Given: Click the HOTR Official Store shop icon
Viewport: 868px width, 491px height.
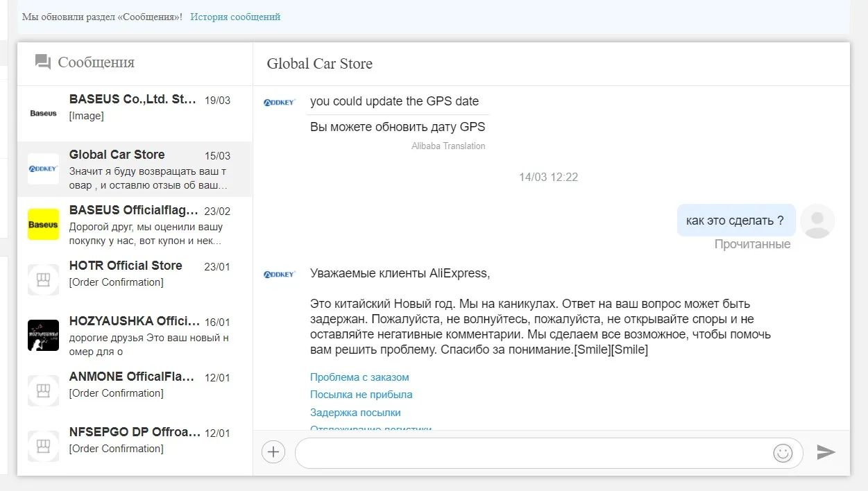Looking at the screenshot, I should (x=43, y=280).
